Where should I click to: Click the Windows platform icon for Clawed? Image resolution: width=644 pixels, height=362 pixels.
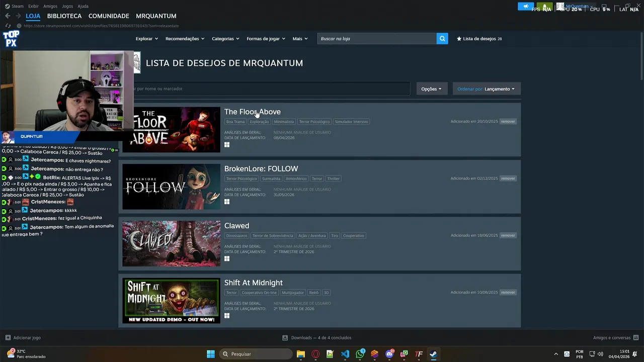click(x=227, y=258)
